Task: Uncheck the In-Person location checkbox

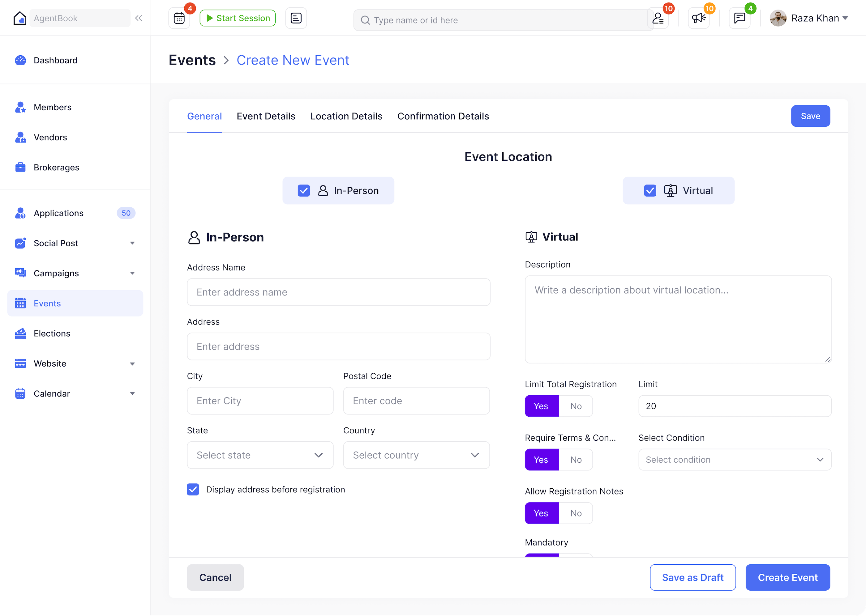Action: click(x=304, y=190)
